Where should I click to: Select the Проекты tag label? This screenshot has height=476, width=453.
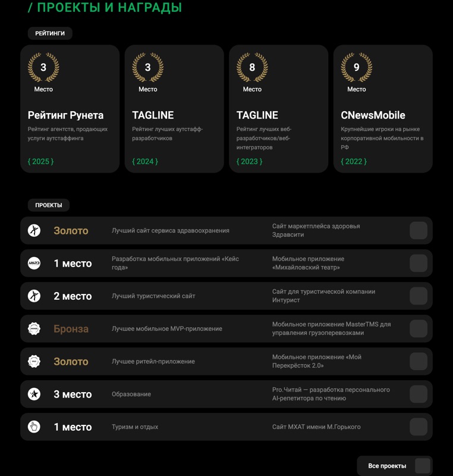(x=49, y=205)
